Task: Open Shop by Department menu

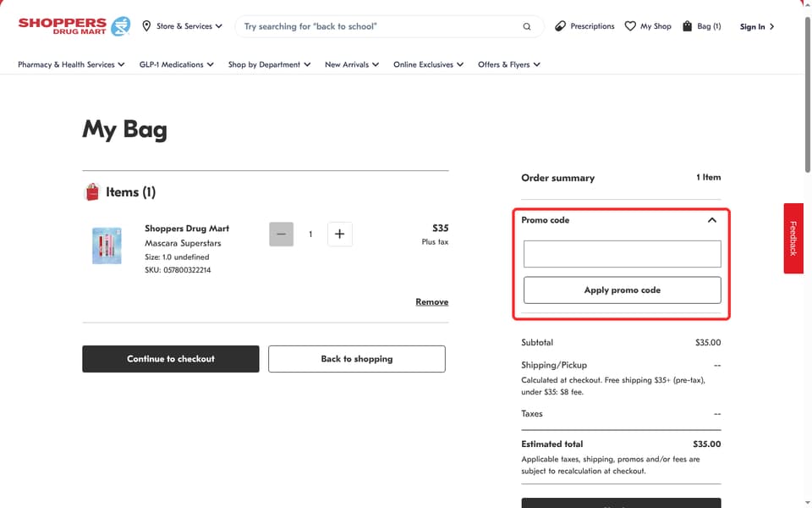Action: [x=269, y=64]
